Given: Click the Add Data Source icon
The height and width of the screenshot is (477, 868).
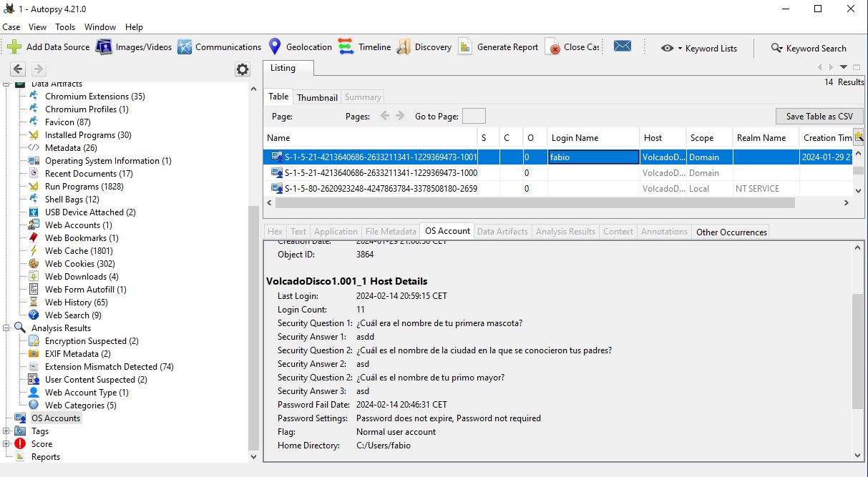Looking at the screenshot, I should click(14, 47).
